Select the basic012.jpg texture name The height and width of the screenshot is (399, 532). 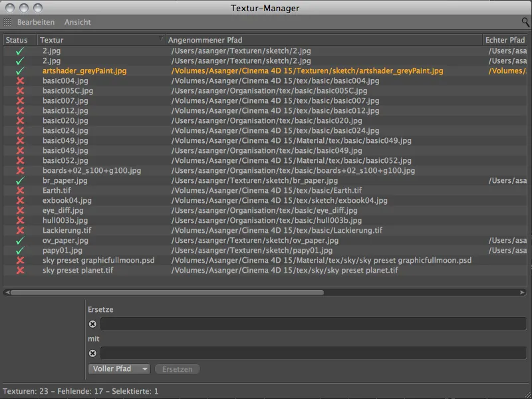click(x=65, y=110)
